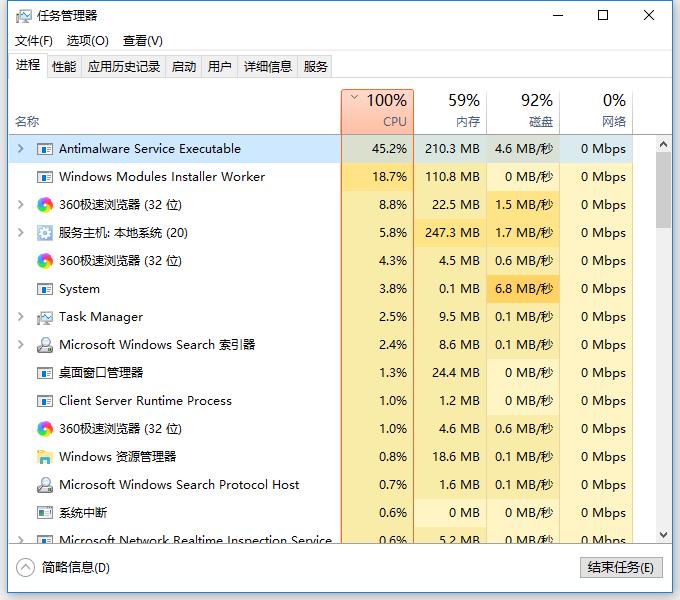Expand the Task Manager process row
Viewport: 680px width, 600px height.
20,317
